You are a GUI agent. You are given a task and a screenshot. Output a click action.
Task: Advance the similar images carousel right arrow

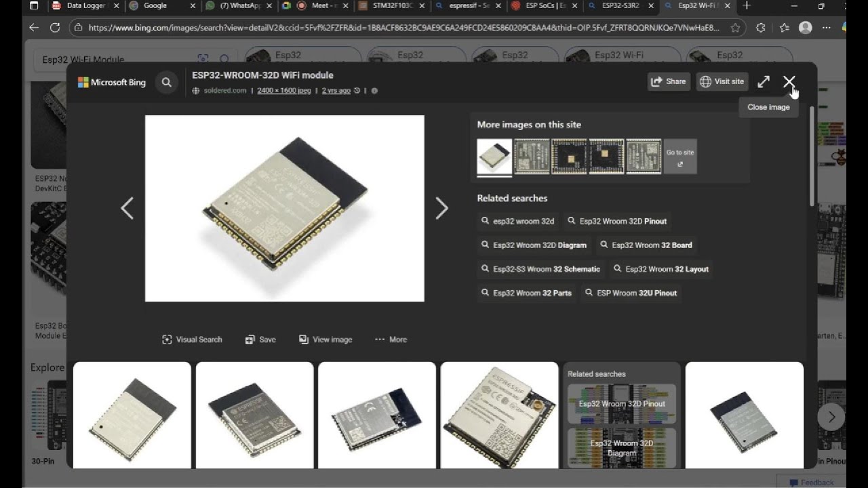(831, 416)
